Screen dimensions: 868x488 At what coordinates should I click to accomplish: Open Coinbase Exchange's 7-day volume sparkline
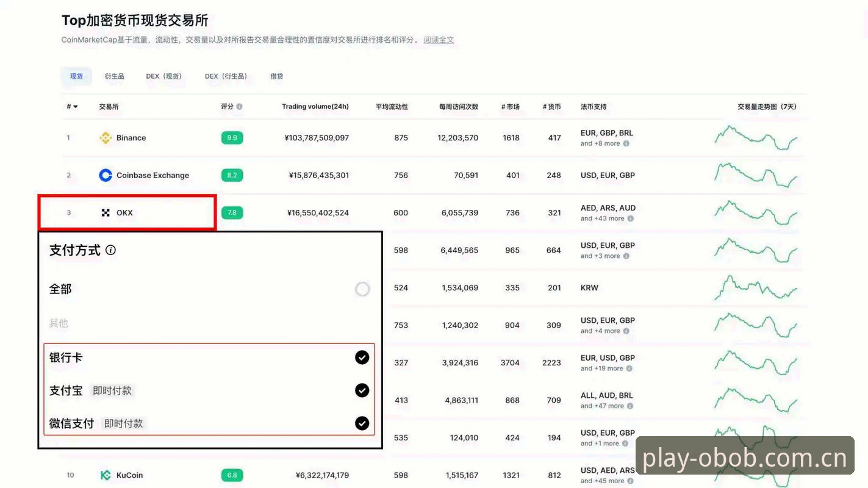(756, 175)
